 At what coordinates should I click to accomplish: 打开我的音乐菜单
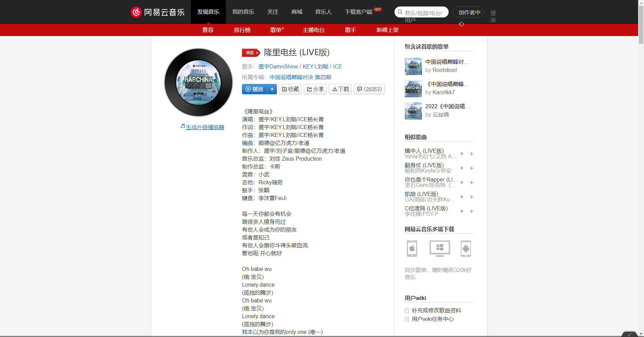tap(243, 12)
